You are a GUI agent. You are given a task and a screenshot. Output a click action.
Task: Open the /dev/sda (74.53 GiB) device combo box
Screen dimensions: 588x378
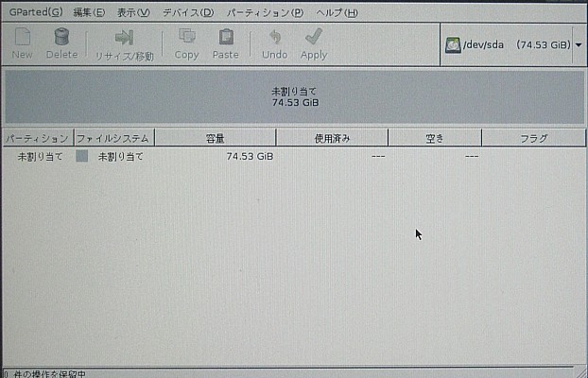click(x=513, y=45)
